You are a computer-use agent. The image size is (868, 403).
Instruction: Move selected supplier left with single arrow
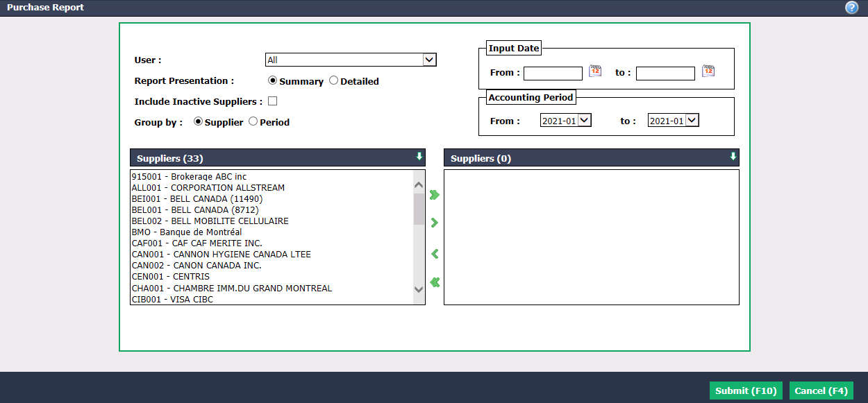pos(435,254)
